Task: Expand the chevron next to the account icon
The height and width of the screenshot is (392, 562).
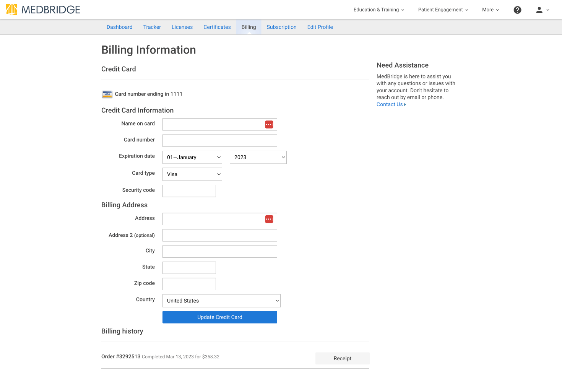Action: coord(547,10)
